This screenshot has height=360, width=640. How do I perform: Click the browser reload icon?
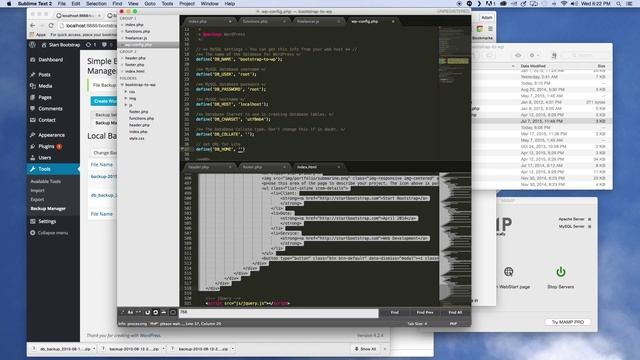tap(51, 25)
